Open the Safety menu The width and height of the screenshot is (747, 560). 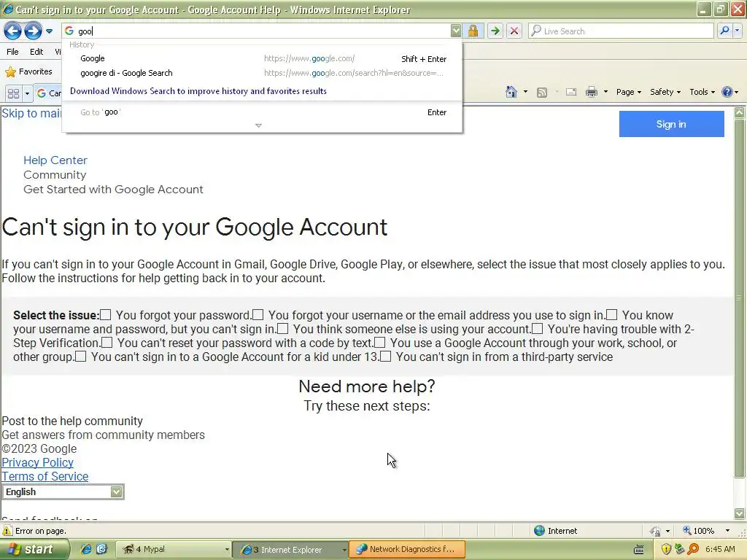(665, 92)
